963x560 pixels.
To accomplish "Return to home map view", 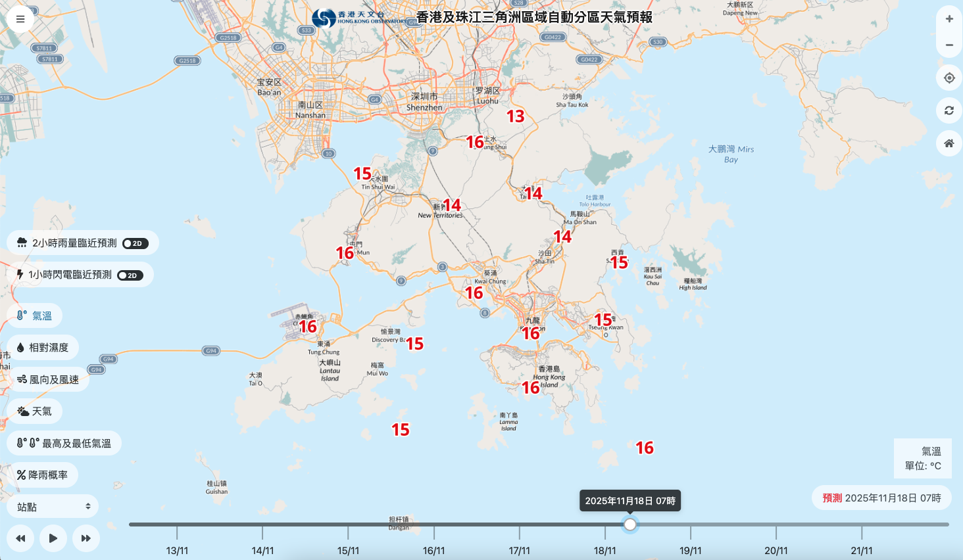I will [x=949, y=143].
